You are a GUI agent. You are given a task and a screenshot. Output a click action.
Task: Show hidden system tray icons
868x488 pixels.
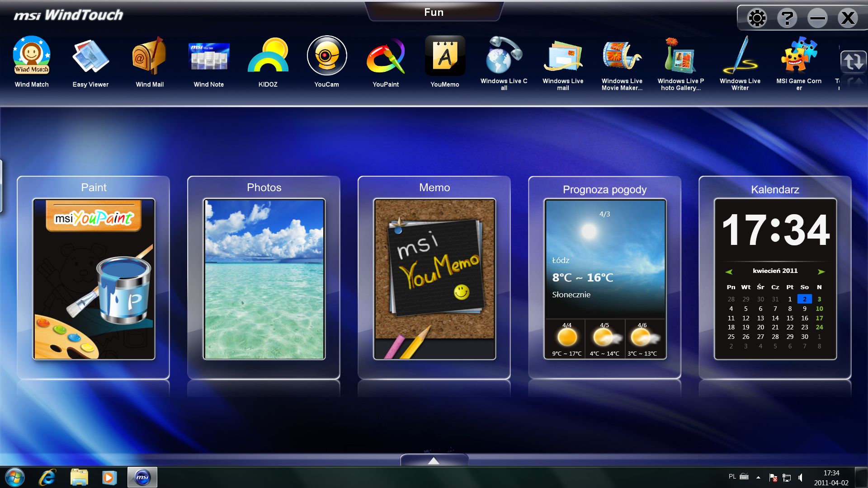click(758, 477)
